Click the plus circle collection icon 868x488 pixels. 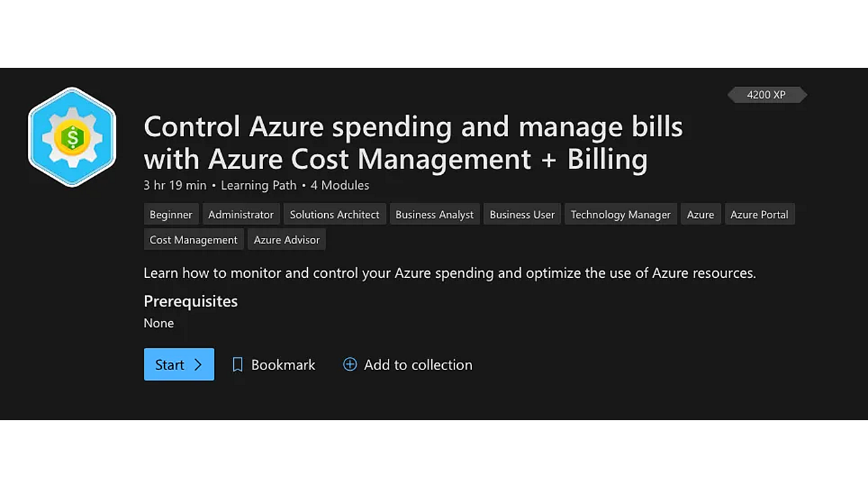click(350, 365)
